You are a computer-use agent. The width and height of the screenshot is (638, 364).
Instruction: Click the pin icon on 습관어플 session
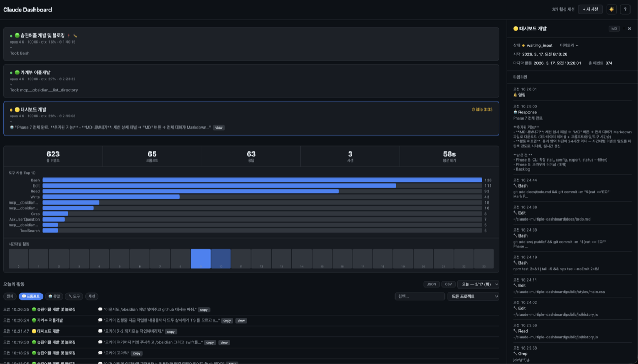[x=69, y=36]
